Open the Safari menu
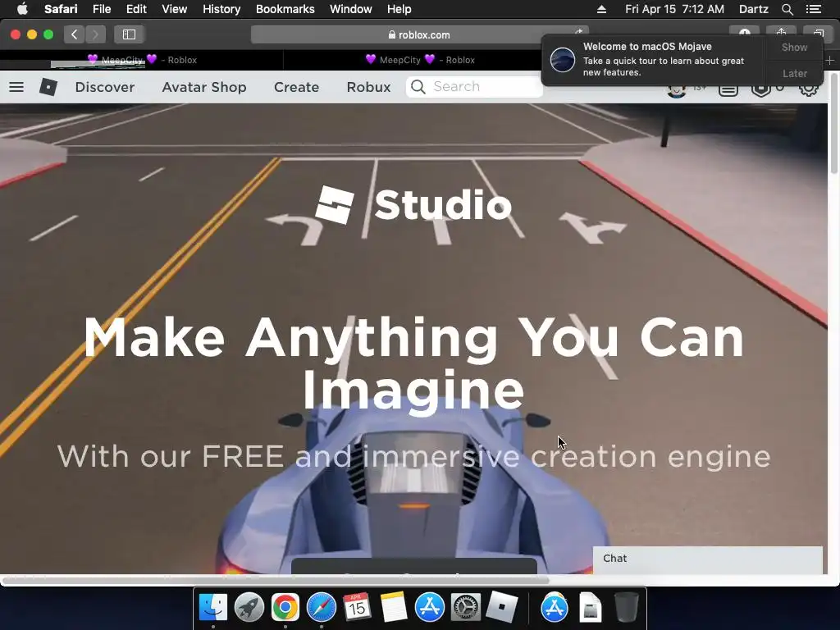Viewport: 840px width, 630px height. 61,9
